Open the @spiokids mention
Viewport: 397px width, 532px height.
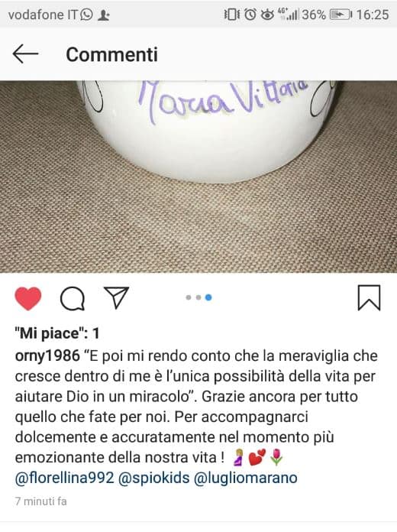[x=154, y=478]
